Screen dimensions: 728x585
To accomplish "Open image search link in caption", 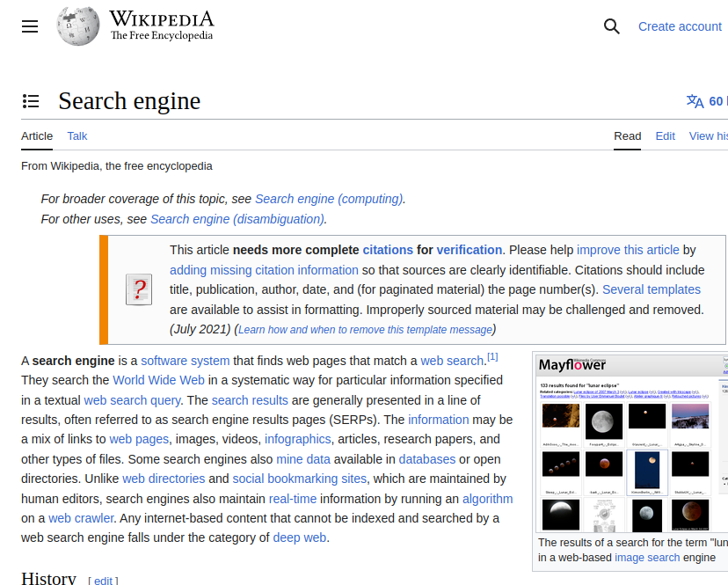I will [x=647, y=558].
